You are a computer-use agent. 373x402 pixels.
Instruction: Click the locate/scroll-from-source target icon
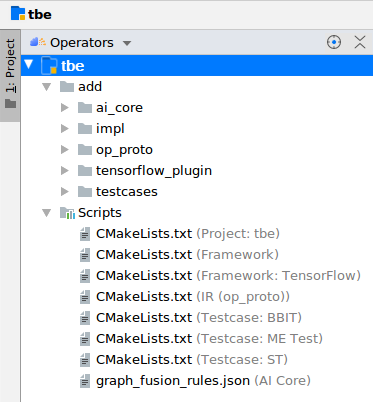point(334,42)
